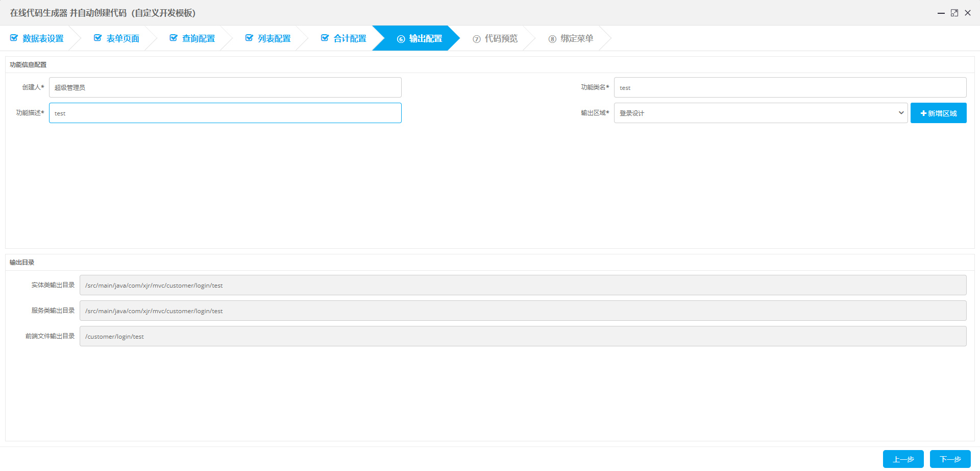Click the step 8 number icon
Viewport: 980px width, 471px height.
click(x=552, y=39)
